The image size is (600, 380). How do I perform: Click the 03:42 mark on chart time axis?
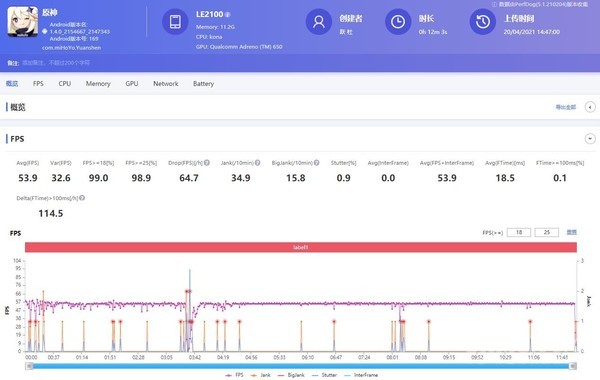[x=195, y=357]
